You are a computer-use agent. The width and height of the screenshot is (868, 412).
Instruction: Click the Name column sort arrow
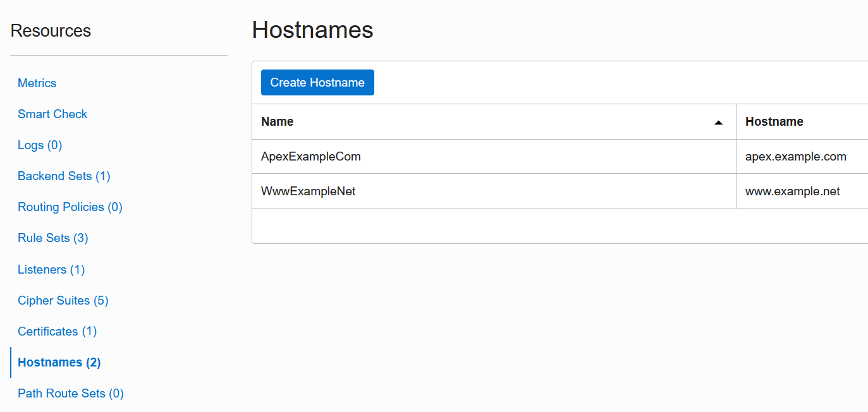(718, 123)
